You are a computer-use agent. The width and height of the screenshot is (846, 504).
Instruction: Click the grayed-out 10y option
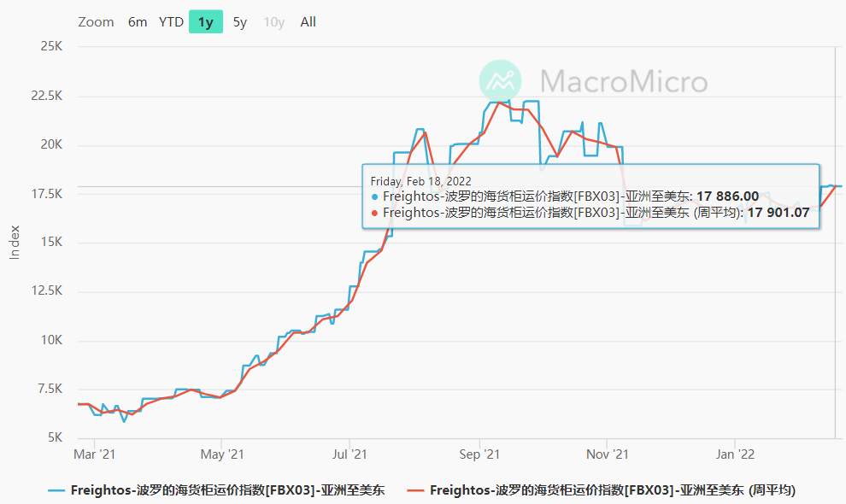click(x=273, y=22)
